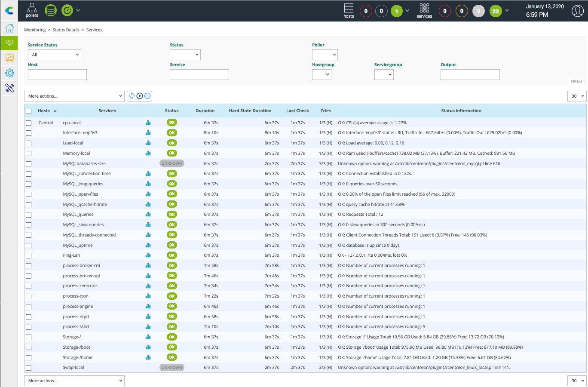Viewport: 588px width, 387px height.
Task: Go to Home in sidebar
Action: (9, 28)
